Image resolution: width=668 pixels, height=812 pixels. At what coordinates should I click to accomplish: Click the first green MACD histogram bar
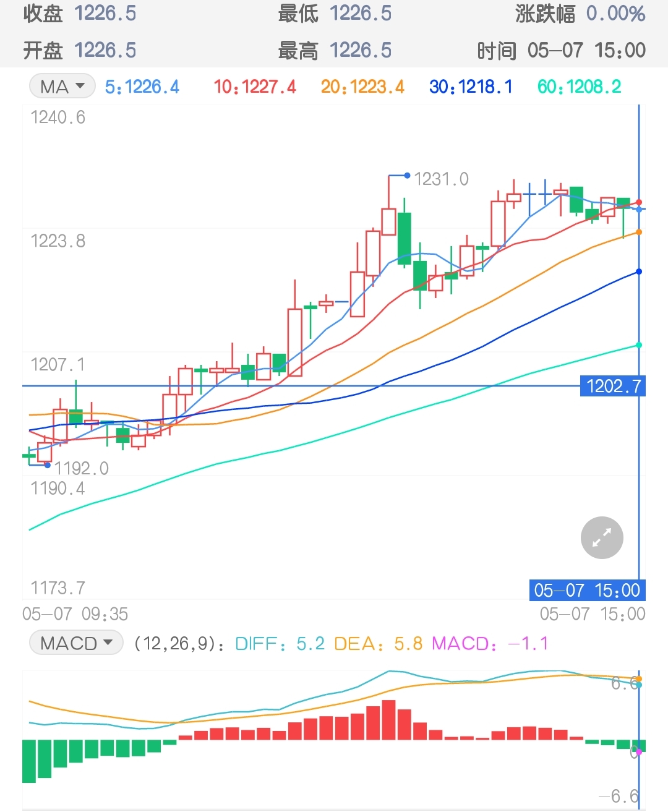(x=29, y=761)
